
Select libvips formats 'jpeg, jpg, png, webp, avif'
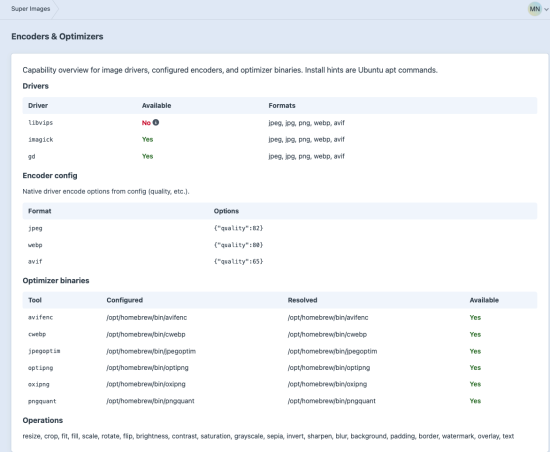(x=306, y=123)
